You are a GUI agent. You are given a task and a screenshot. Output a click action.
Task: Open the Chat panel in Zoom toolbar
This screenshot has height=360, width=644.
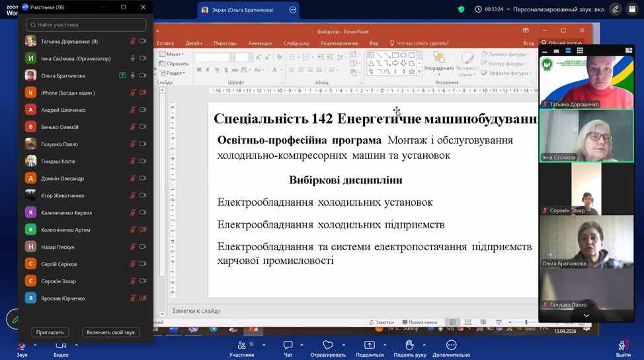tap(288, 345)
